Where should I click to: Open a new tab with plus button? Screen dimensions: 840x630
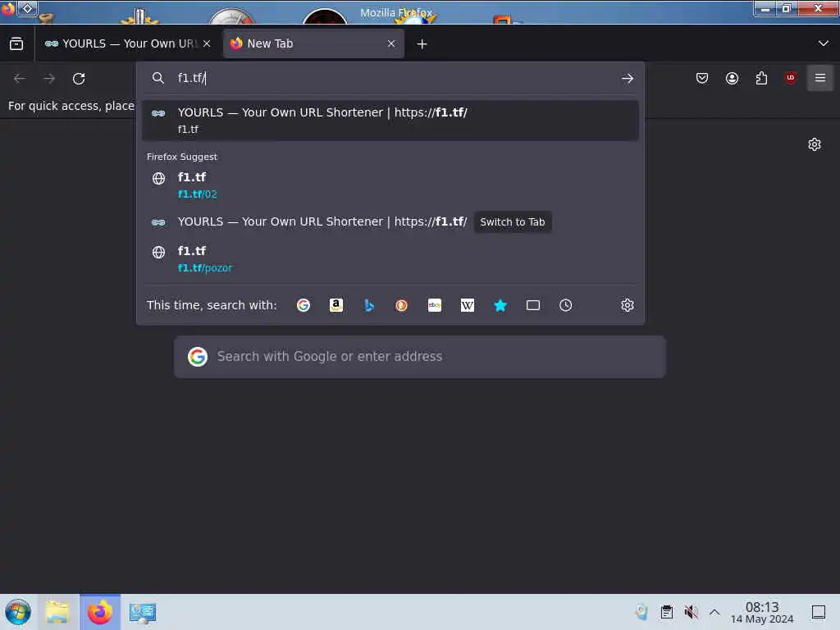coord(422,44)
